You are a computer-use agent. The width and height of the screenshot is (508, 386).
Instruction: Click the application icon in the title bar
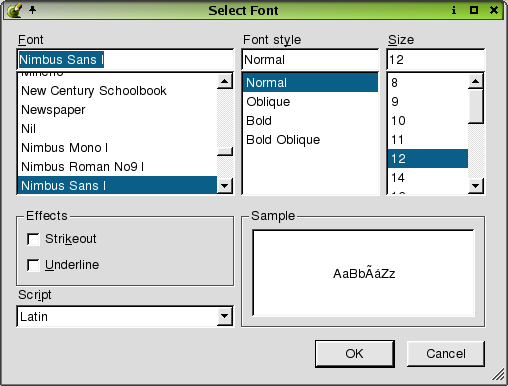[x=14, y=10]
